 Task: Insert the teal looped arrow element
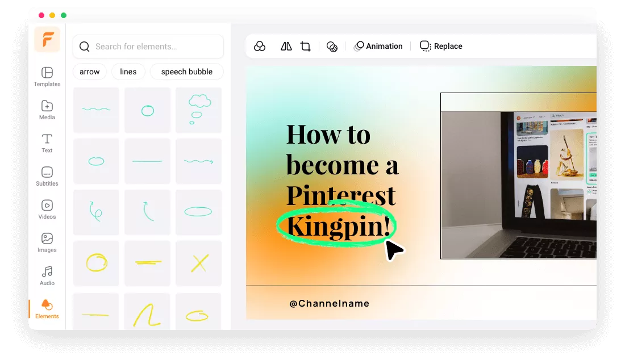pos(96,212)
